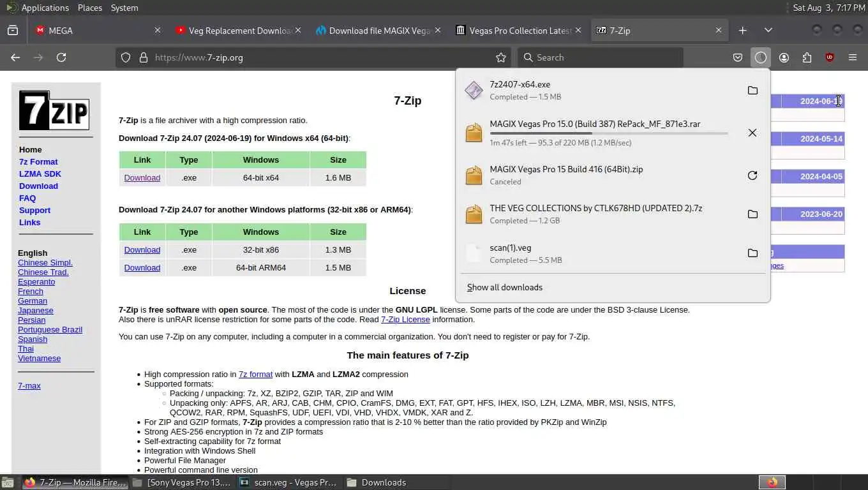Close the Vegas Pro Collection Latest tab
Screen dimensions: 868x490
(578, 30)
